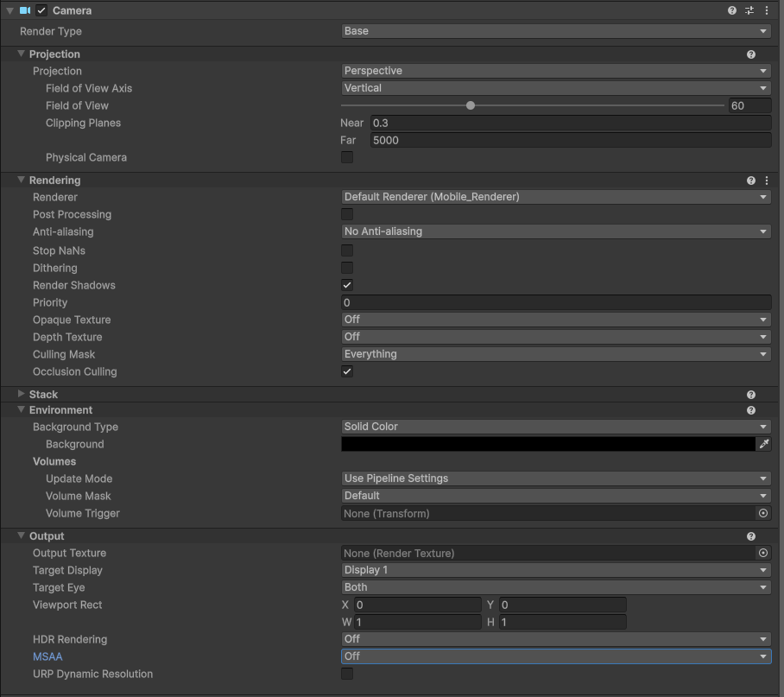Open Camera component more options menu
Viewport: 784px width, 697px height.
[767, 10]
